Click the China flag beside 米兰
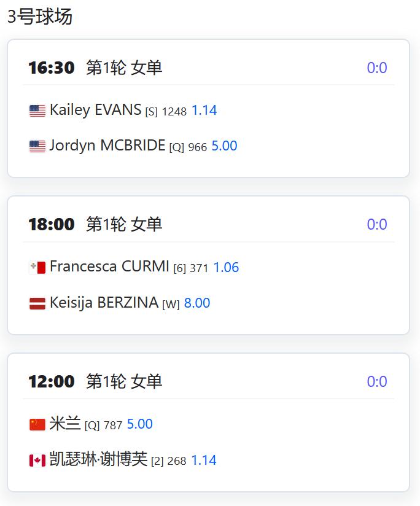 37,425
